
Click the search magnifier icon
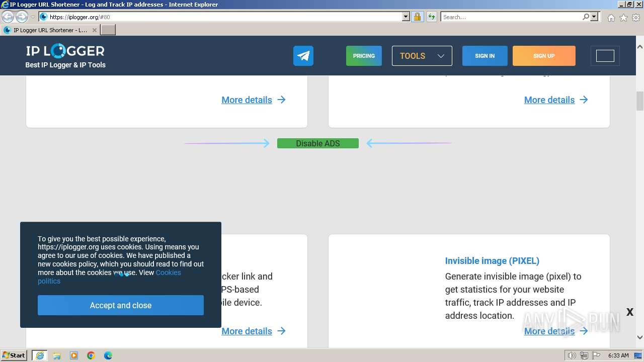coord(586,17)
